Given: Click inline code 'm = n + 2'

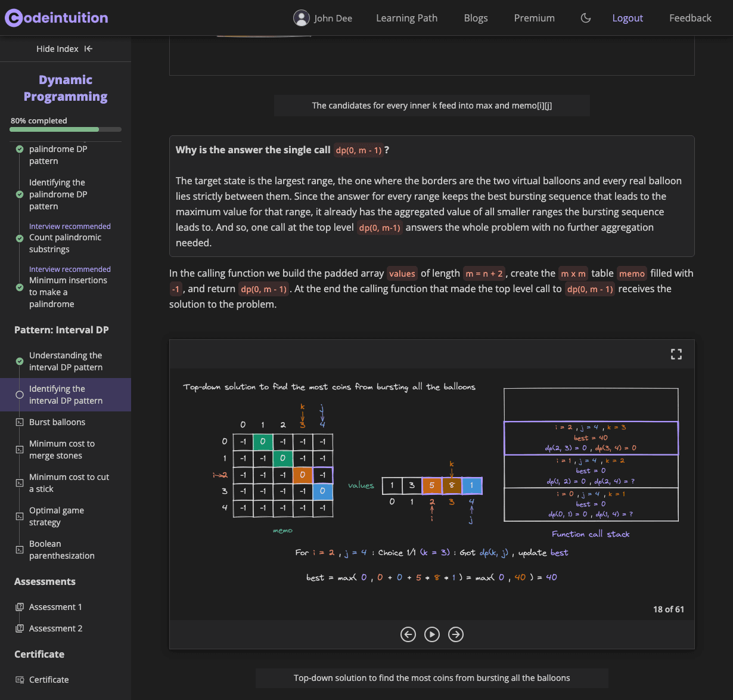Looking at the screenshot, I should pyautogui.click(x=484, y=274).
